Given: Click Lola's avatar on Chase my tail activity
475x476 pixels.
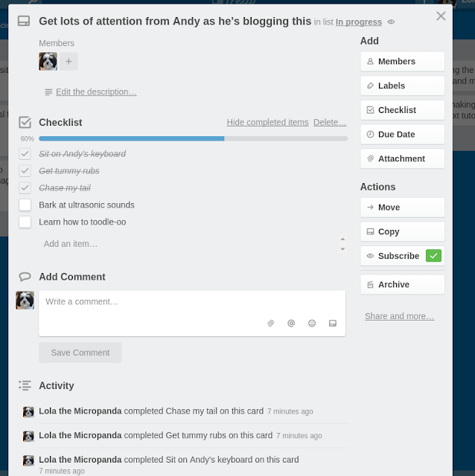Looking at the screenshot, I should [x=28, y=412].
